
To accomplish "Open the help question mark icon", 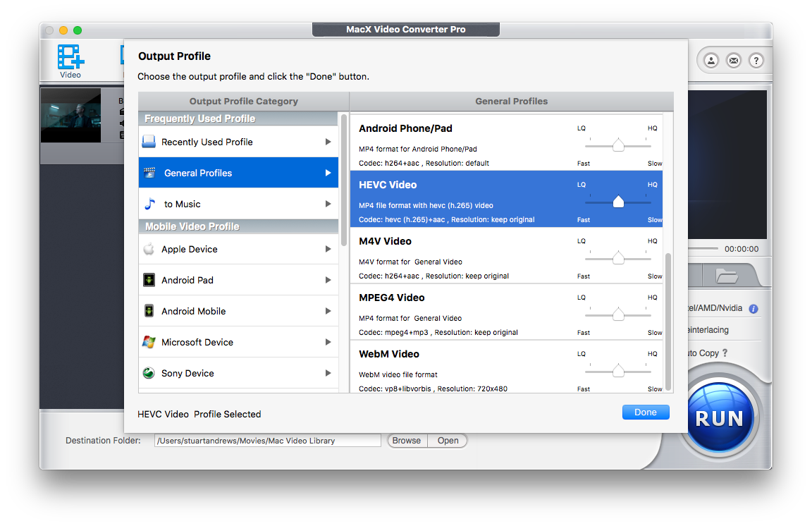I will [x=756, y=61].
